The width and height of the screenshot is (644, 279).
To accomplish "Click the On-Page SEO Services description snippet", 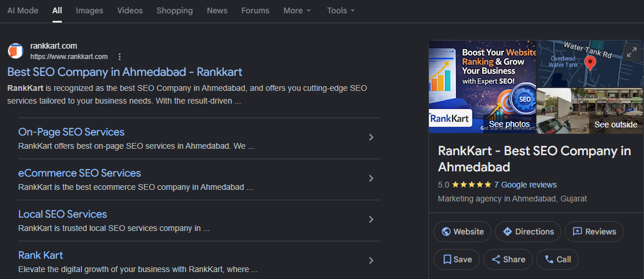I will pyautogui.click(x=136, y=146).
